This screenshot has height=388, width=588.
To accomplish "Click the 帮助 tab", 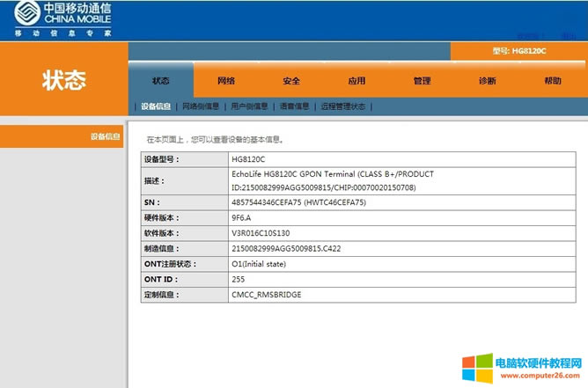I will (552, 81).
